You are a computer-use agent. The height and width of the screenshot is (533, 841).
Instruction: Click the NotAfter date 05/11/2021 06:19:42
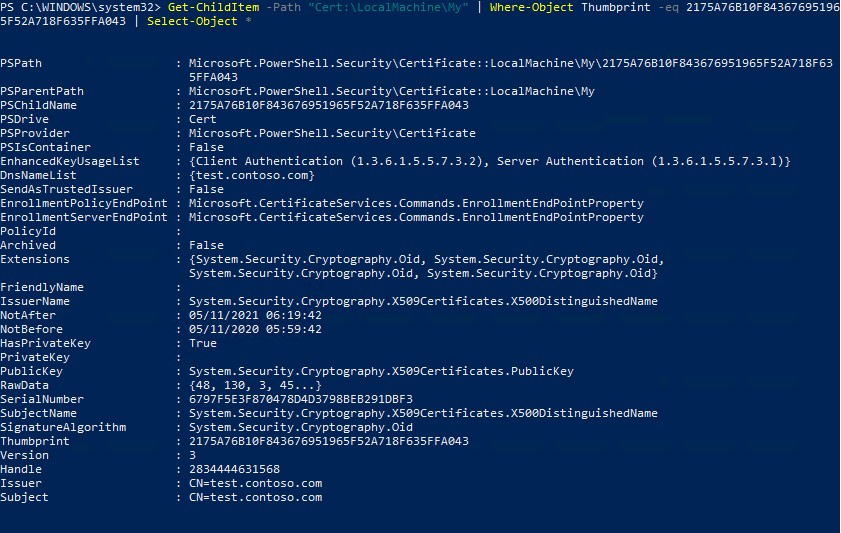tap(257, 315)
